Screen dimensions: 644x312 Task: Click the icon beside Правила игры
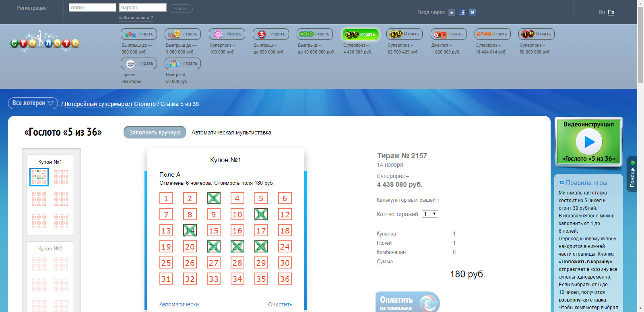coord(561,183)
